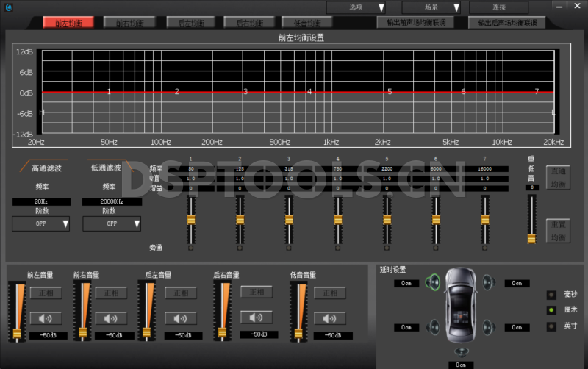
Task: Select the subwoofer icon below the car
Action: [461, 351]
